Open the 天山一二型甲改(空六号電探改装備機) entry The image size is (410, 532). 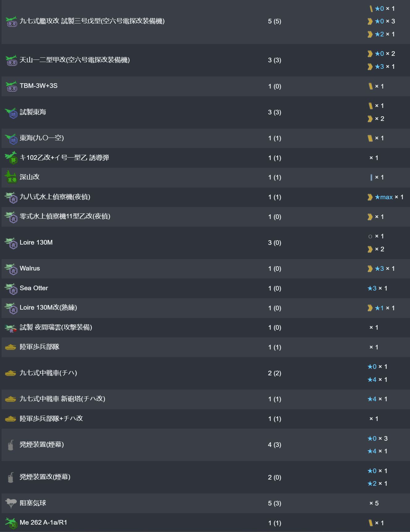(x=74, y=60)
